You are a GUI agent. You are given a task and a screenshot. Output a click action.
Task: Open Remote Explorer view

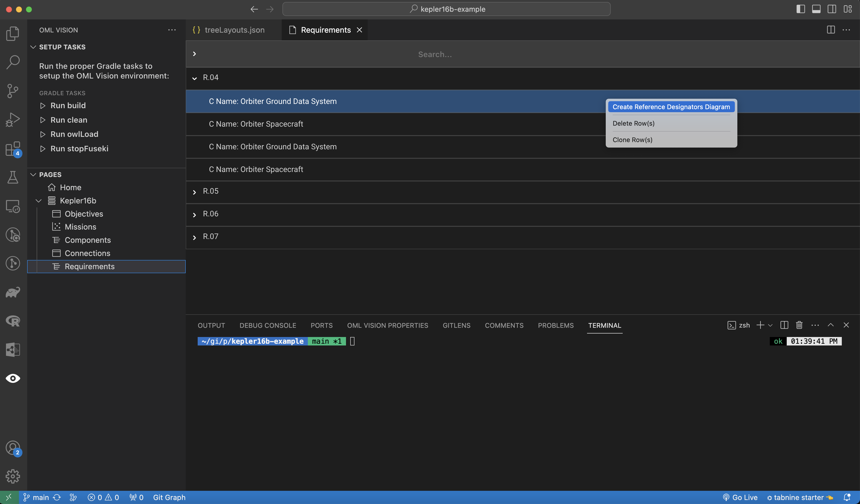(13, 206)
